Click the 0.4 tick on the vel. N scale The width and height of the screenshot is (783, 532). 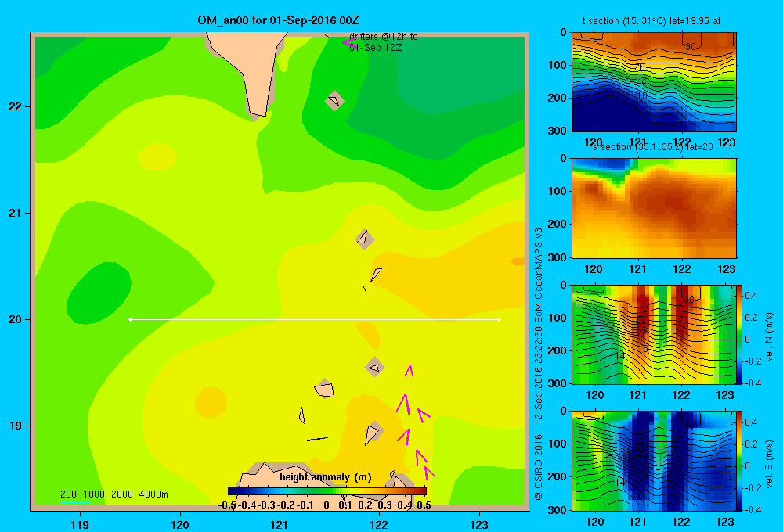click(x=751, y=296)
